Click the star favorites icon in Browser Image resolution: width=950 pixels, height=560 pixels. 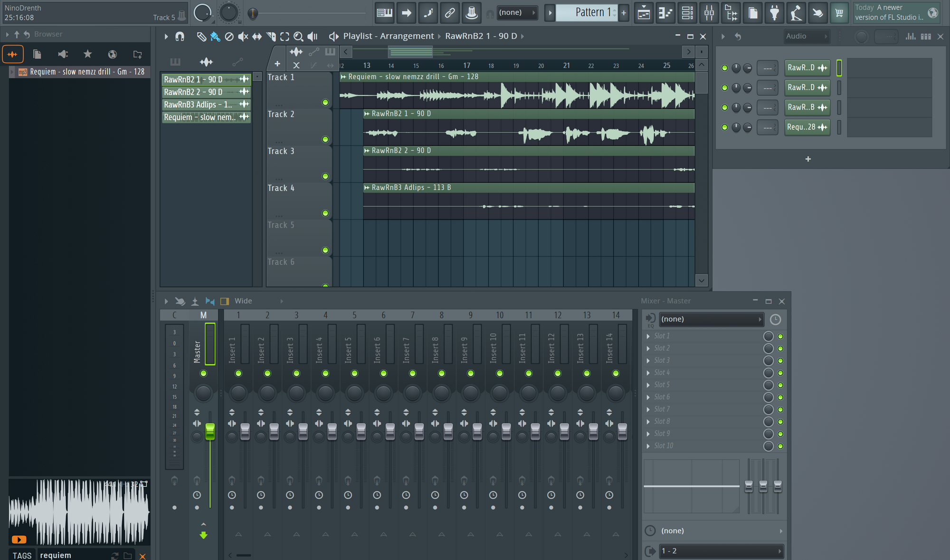point(87,54)
